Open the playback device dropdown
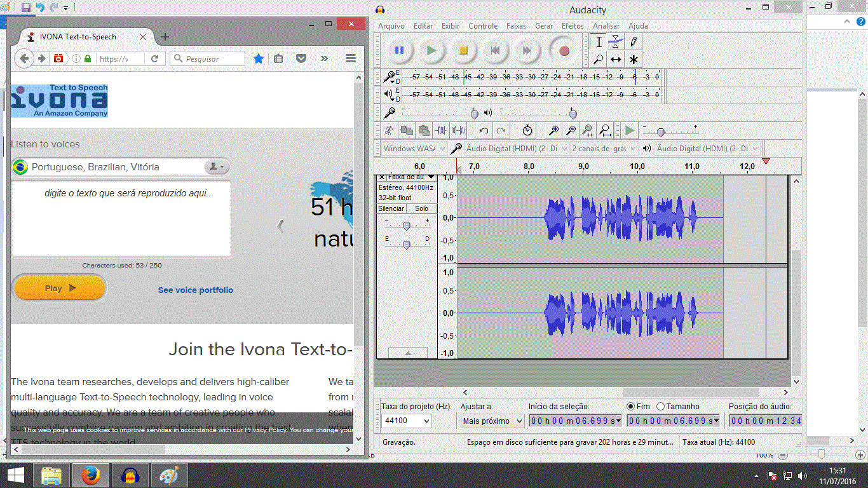 coord(708,148)
